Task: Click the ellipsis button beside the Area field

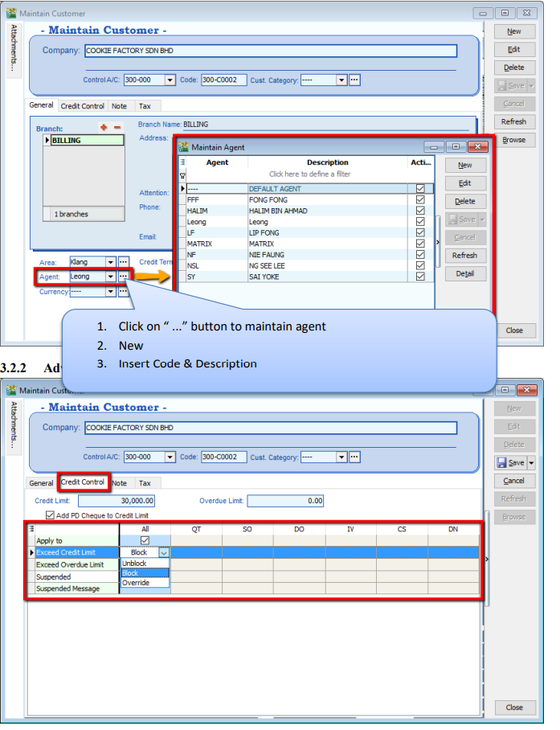Action: point(123,262)
